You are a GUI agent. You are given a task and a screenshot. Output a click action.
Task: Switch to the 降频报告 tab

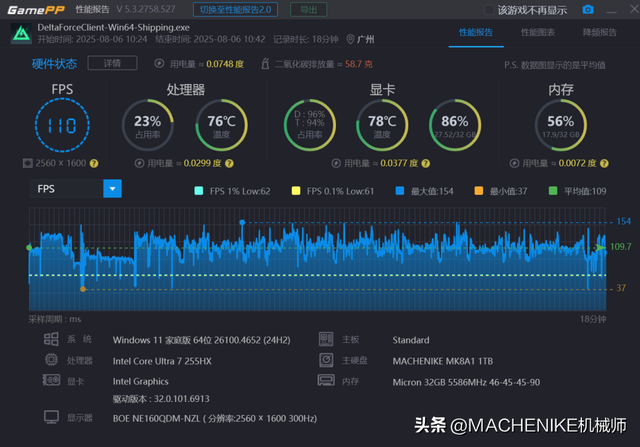point(600,32)
